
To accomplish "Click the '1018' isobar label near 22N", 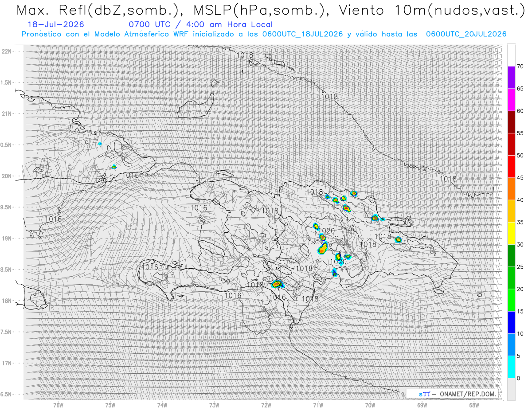I will coord(245,55).
